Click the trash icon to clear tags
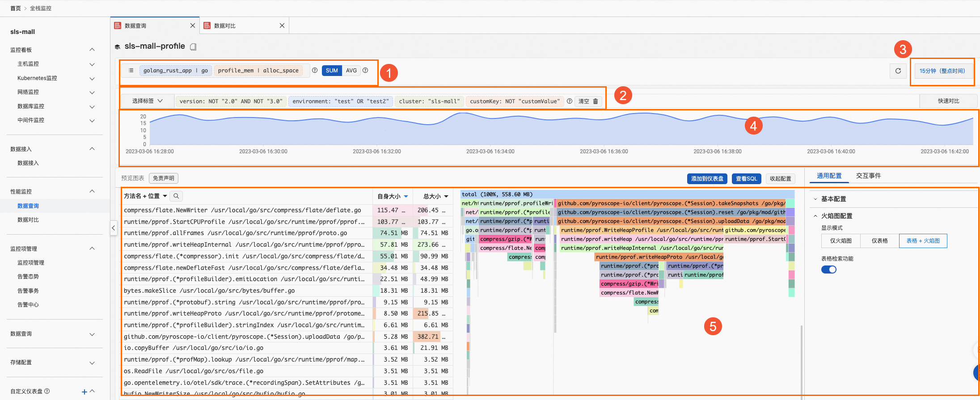The width and height of the screenshot is (980, 400). [x=596, y=101]
